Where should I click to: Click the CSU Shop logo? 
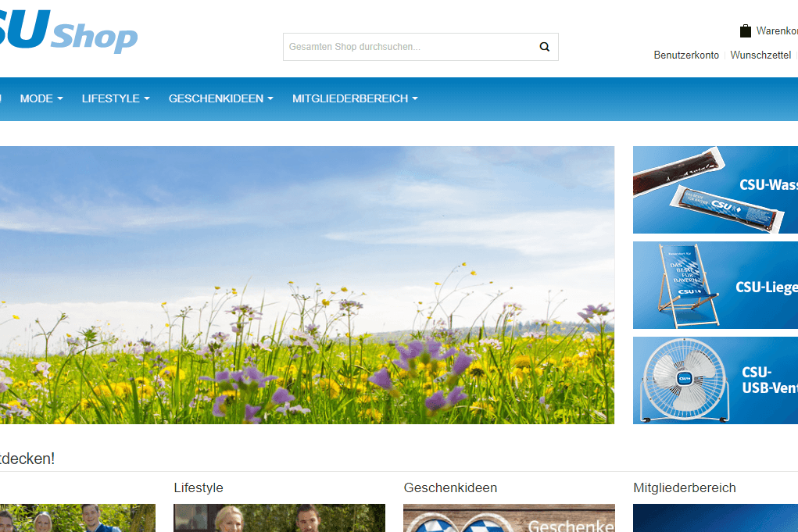click(69, 30)
